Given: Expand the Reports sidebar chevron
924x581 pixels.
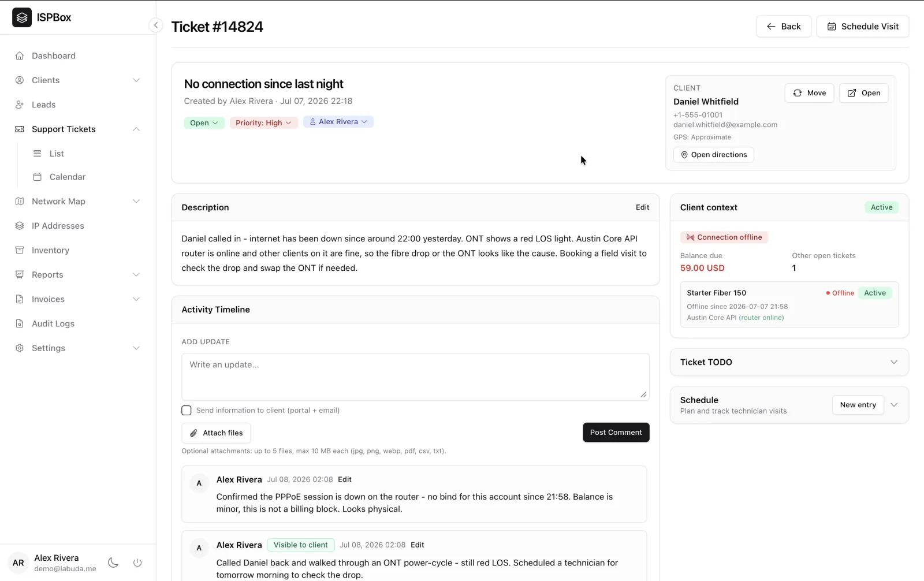Looking at the screenshot, I should pos(136,275).
